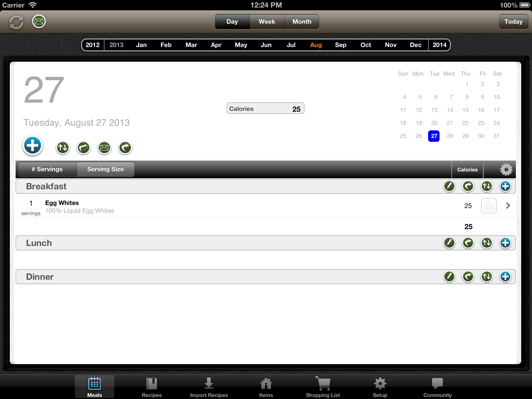The image size is (532, 399).
Task: Tap the Today button
Action: [513, 21]
